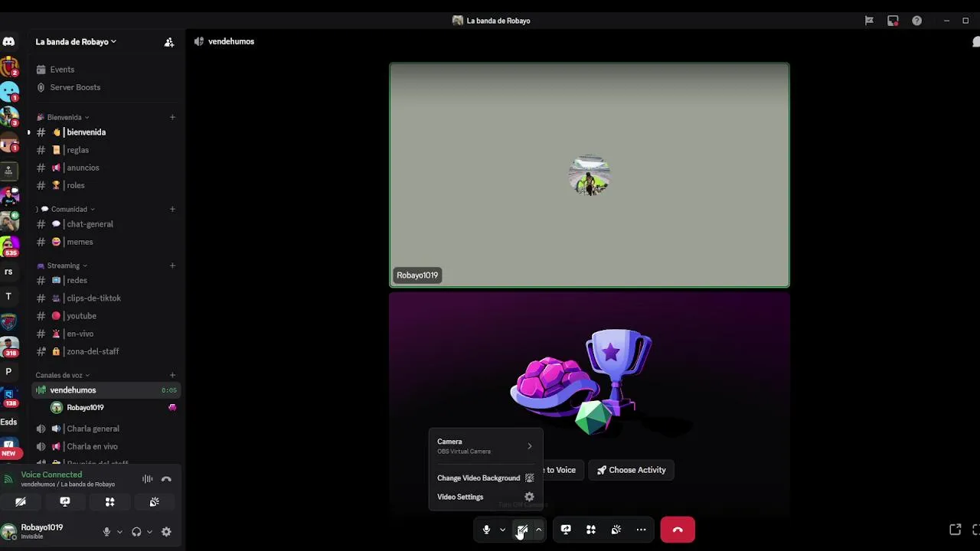Turn on camera from sidebar voice panel
980x551 pixels.
click(21, 502)
